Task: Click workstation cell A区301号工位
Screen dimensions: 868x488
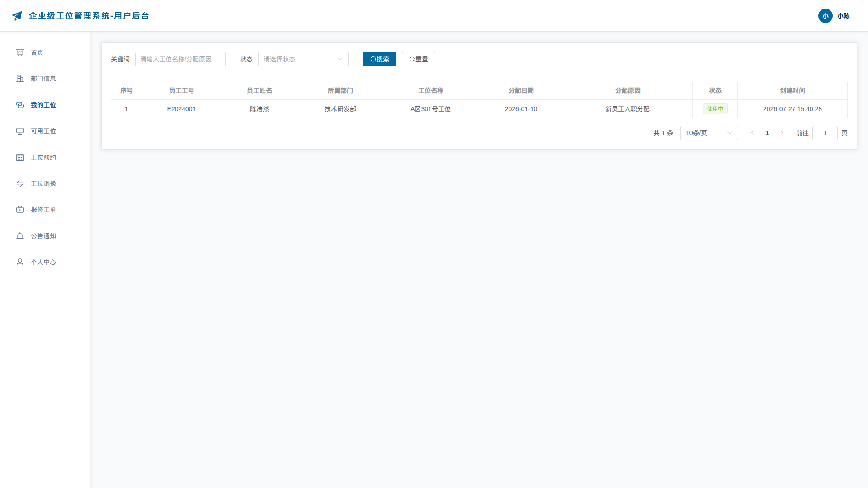Action: click(430, 109)
